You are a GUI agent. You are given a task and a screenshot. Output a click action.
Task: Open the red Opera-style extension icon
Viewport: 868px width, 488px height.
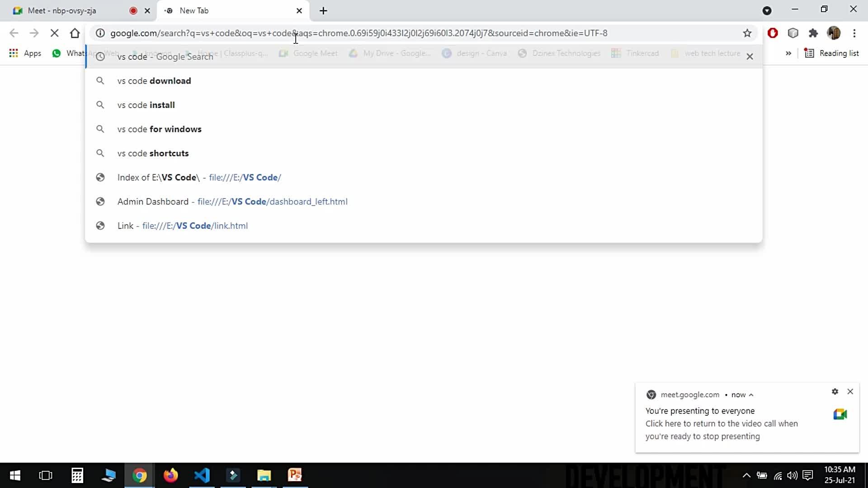[773, 33]
